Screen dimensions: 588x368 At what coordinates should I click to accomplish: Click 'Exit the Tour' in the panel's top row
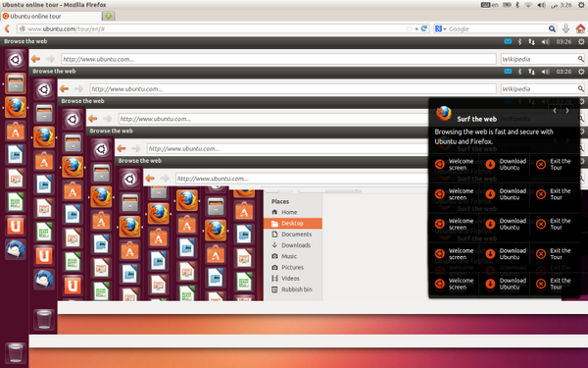click(x=554, y=164)
